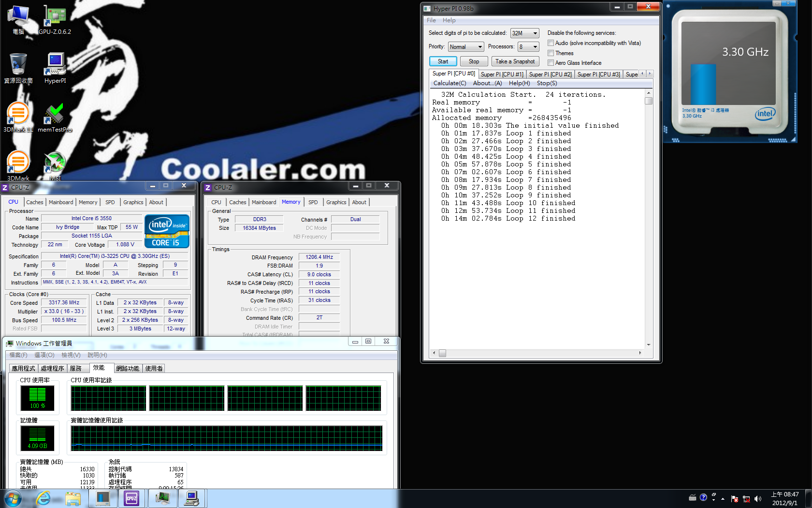This screenshot has height=508, width=812.
Task: Switch to CPU-Z taskbar button
Action: coord(131,498)
